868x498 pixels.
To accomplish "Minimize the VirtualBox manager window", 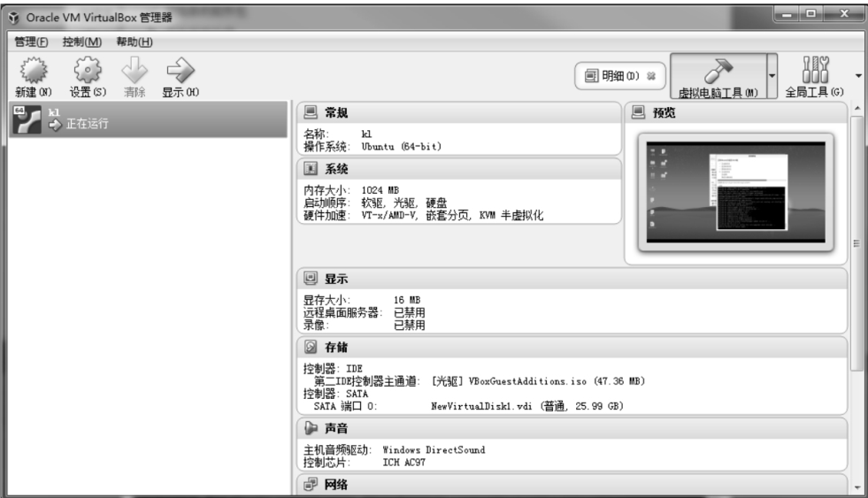I will pyautogui.click(x=787, y=14).
